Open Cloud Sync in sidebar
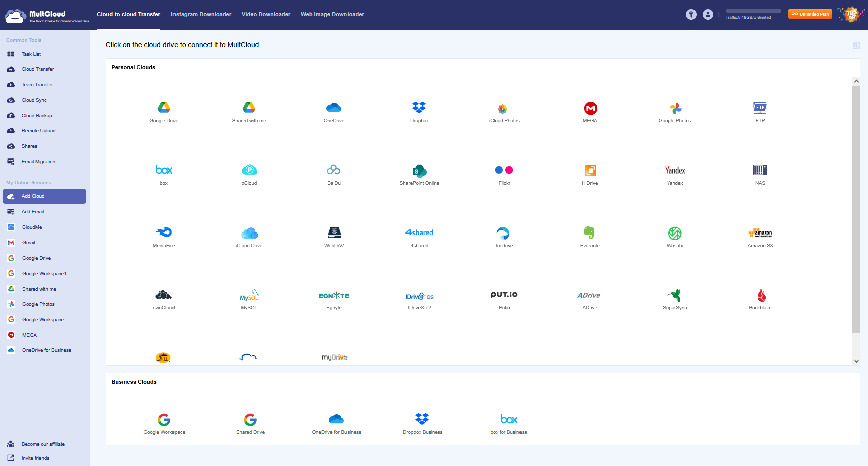 point(34,100)
